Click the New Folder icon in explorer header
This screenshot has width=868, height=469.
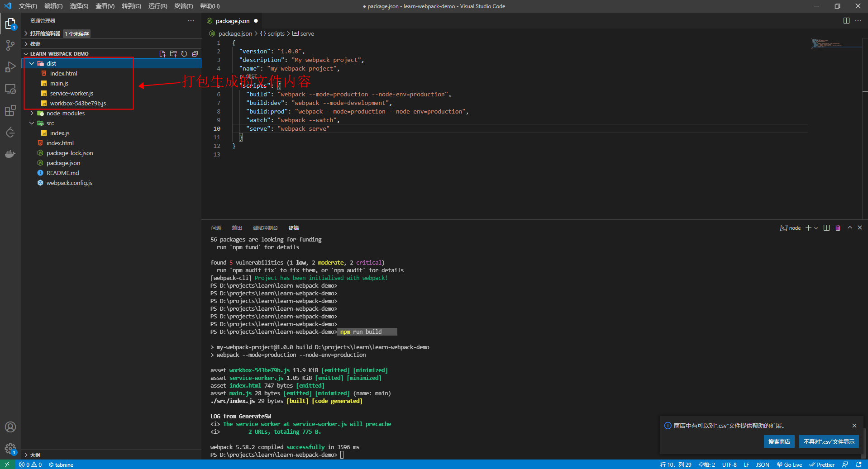point(173,54)
